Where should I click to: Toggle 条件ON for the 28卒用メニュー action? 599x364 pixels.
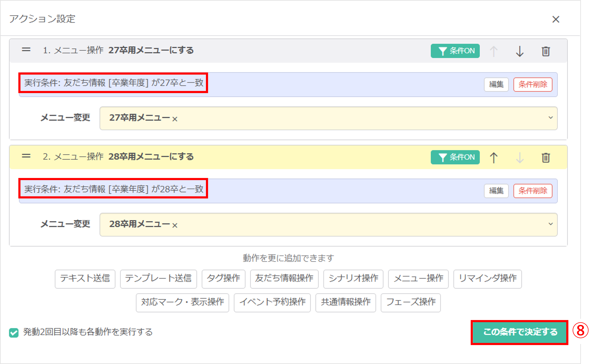coord(455,157)
